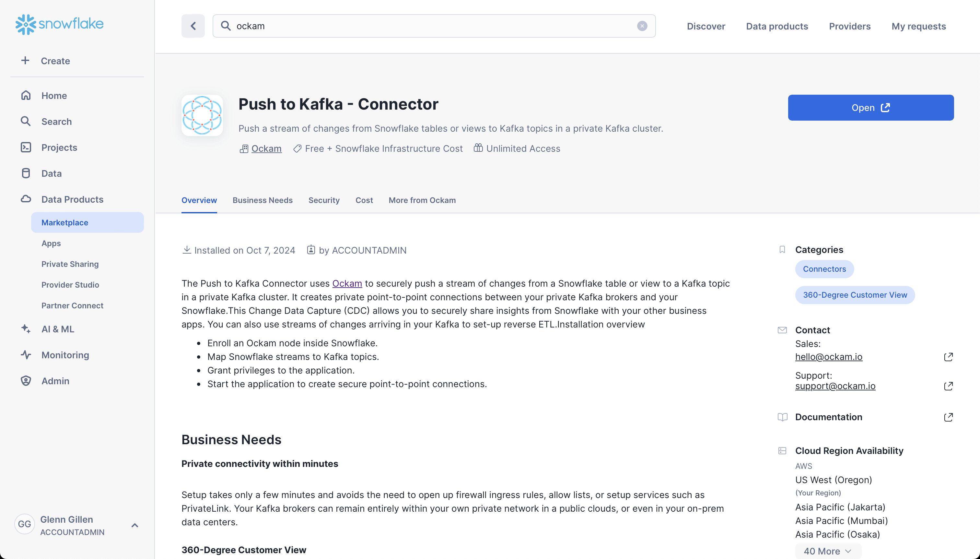980x559 pixels.
Task: Select the Data database icon
Action: [x=26, y=173]
